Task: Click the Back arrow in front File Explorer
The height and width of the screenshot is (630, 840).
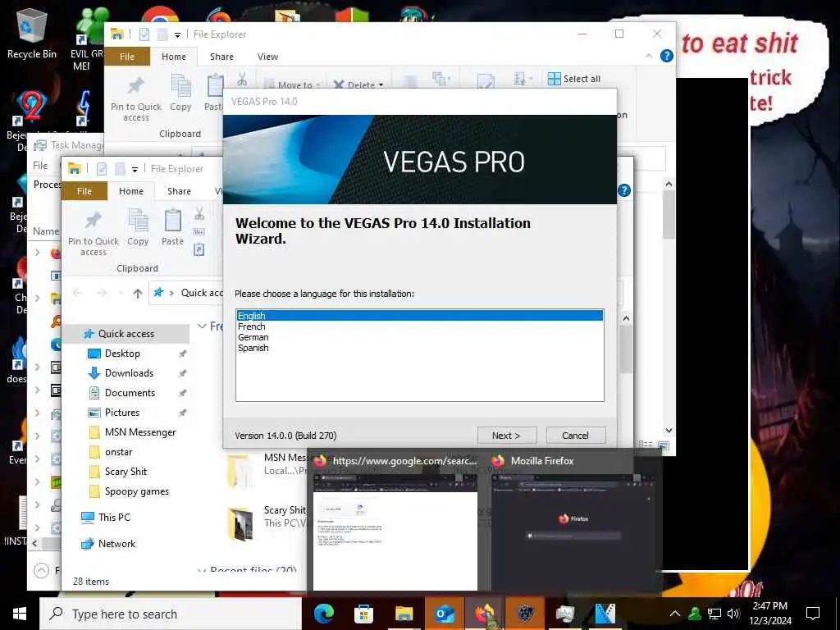Action: 77,293
